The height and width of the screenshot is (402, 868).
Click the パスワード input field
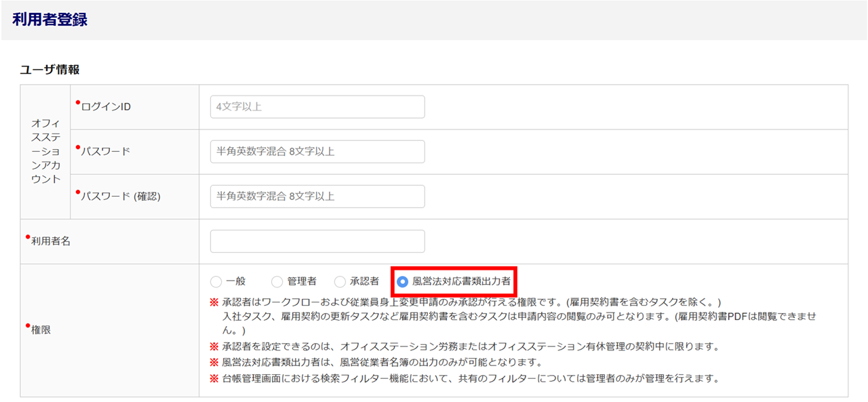click(x=317, y=152)
